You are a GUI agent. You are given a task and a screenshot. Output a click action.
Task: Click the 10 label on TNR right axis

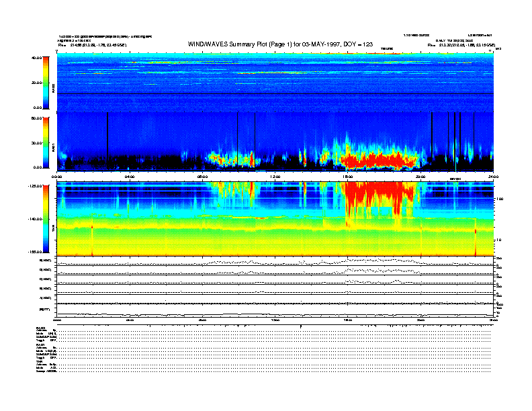coord(498,240)
